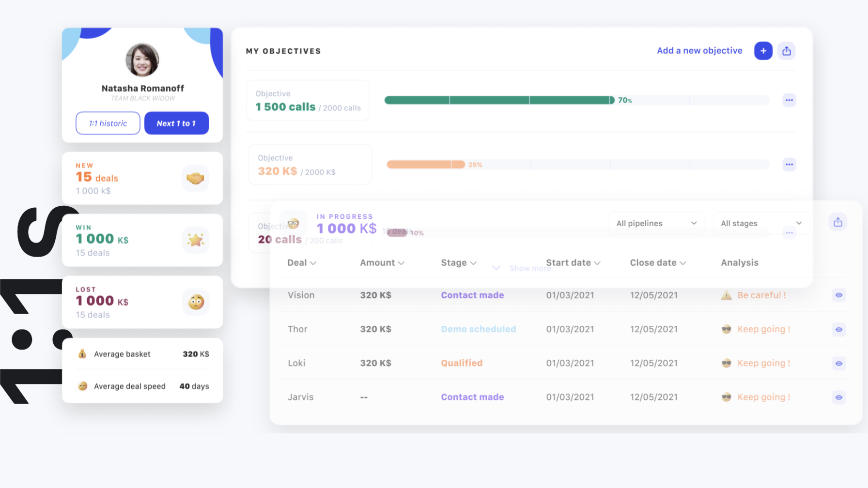This screenshot has height=488, width=868.
Task: Toggle eye icon for Thor deal
Action: point(839,330)
